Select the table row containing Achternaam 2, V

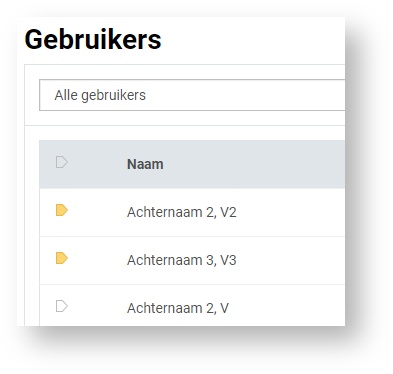coord(192,305)
